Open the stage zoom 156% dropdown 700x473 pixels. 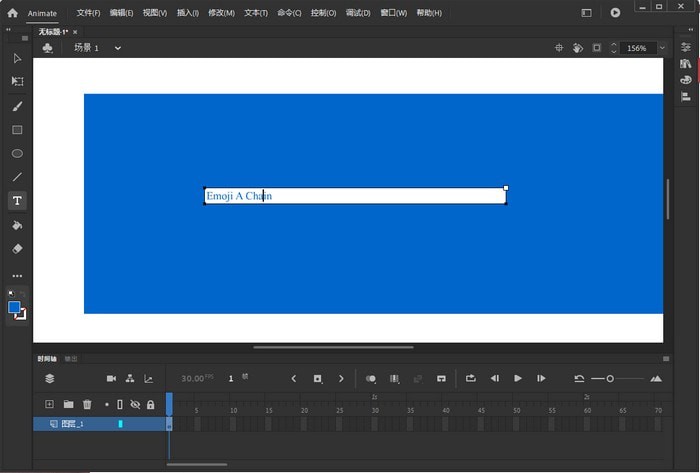661,48
